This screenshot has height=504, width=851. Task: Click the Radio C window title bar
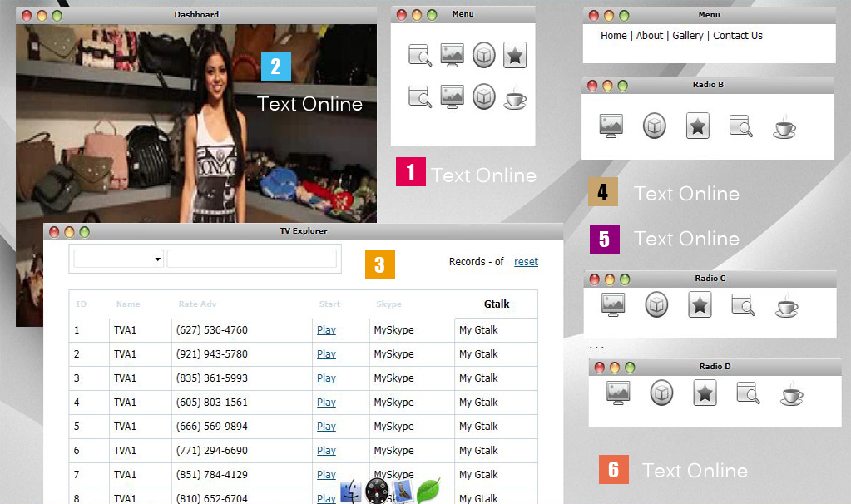click(710, 279)
